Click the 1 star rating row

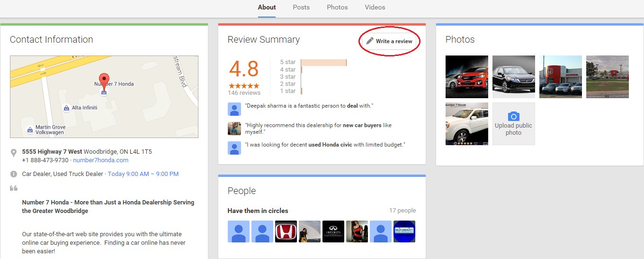291,91
